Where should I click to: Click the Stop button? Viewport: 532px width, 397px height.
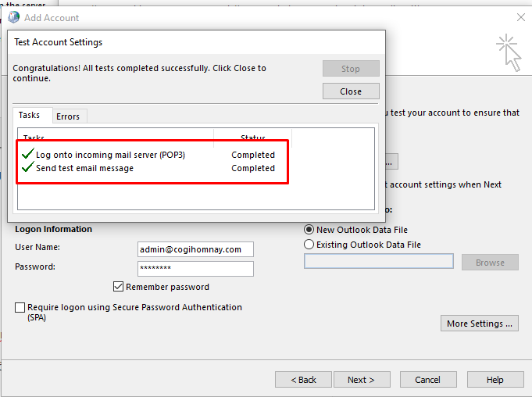coord(351,69)
